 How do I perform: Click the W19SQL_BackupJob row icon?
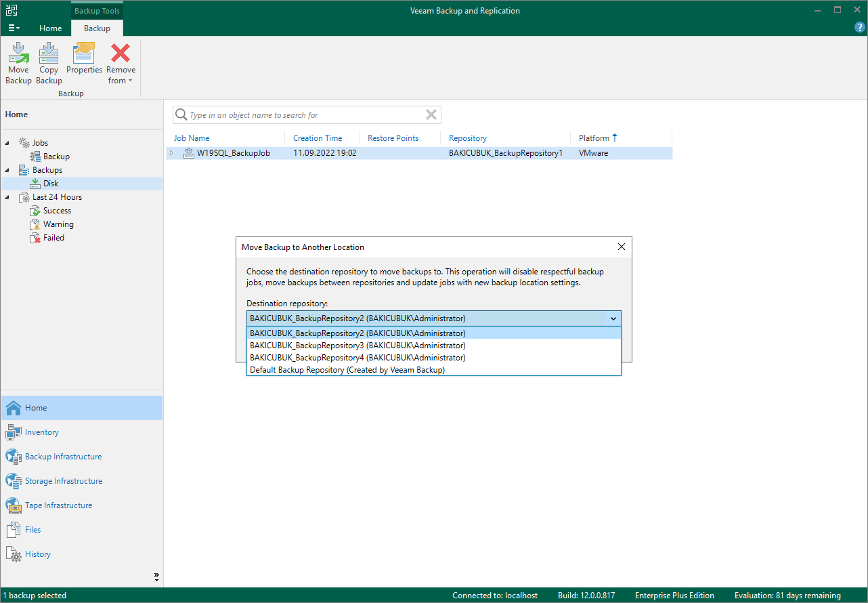pyautogui.click(x=189, y=153)
